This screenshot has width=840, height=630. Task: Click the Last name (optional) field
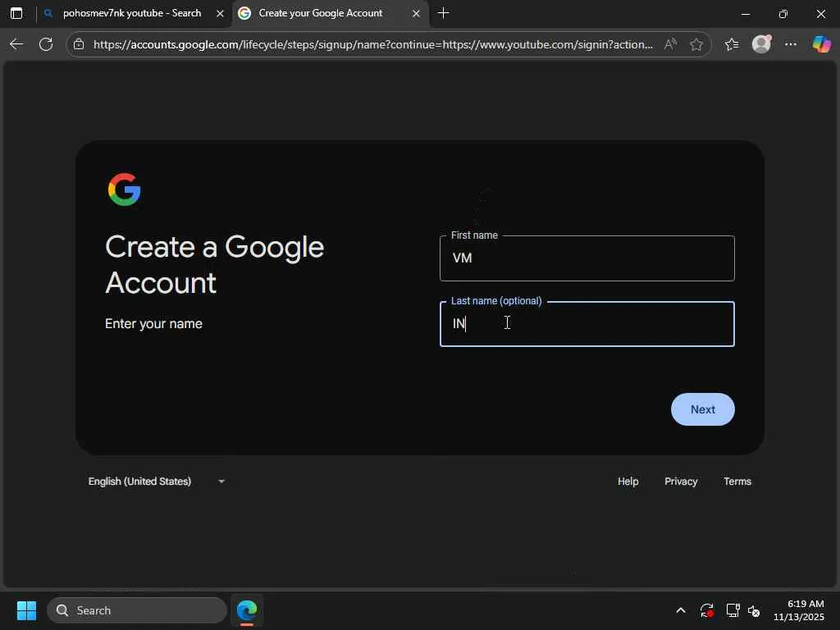click(587, 323)
